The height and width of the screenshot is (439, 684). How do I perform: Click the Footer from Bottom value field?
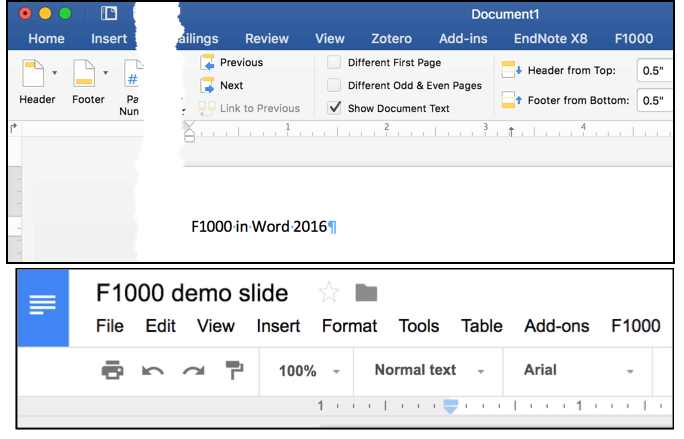point(654,100)
